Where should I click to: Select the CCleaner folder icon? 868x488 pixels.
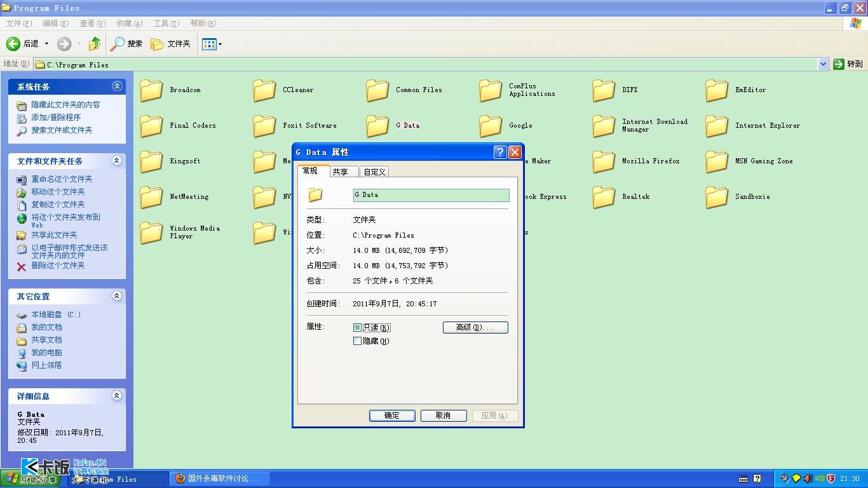point(264,90)
